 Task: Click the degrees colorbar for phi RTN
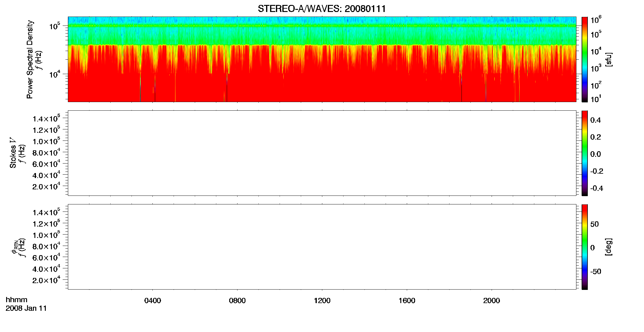tap(585, 247)
